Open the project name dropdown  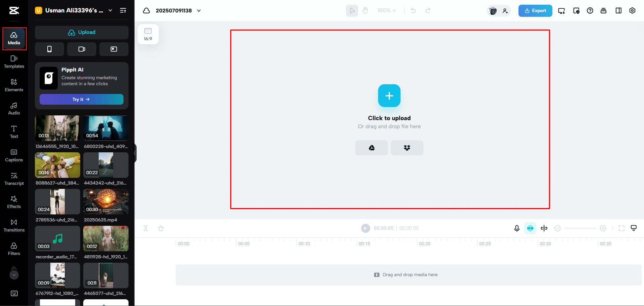tap(199, 10)
